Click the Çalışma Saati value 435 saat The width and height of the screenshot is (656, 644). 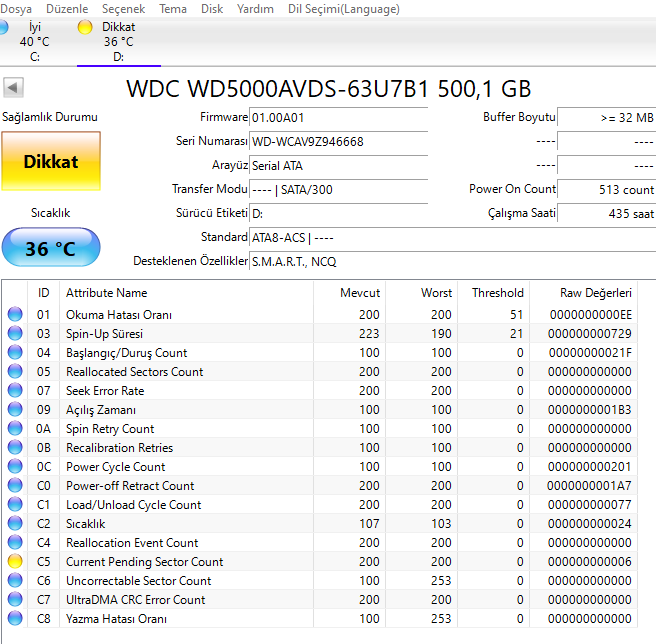(x=607, y=214)
